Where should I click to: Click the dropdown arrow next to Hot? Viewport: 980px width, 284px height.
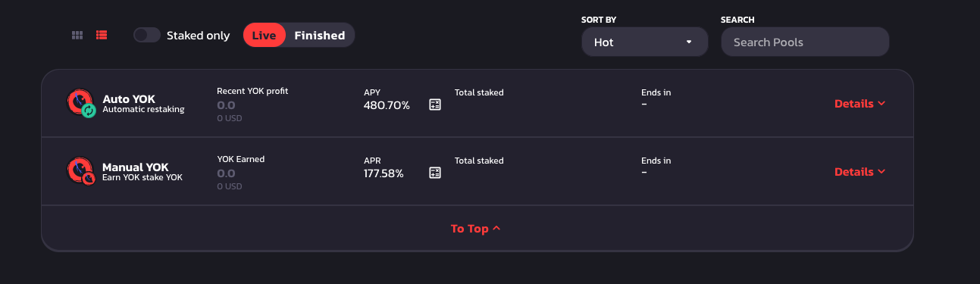tap(689, 42)
